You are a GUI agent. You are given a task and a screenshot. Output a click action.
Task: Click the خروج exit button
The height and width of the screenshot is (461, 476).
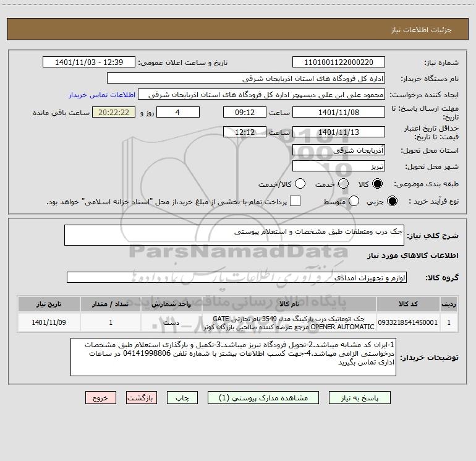point(101,398)
